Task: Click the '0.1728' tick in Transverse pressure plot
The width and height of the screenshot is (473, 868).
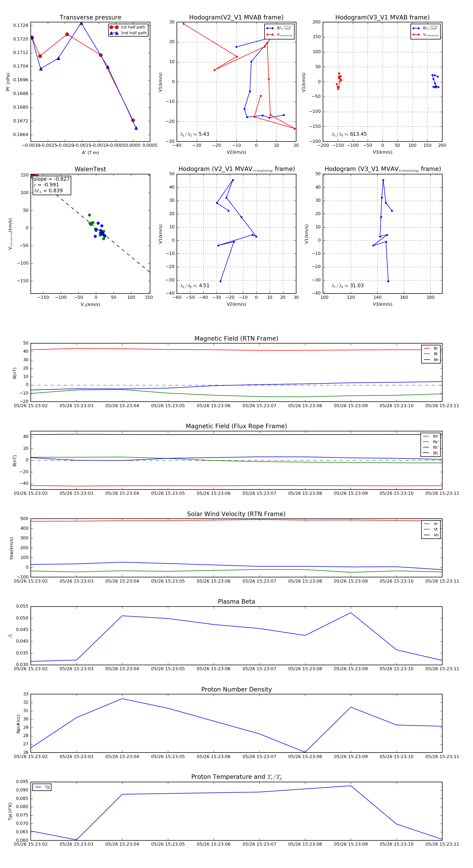Action: (x=20, y=26)
